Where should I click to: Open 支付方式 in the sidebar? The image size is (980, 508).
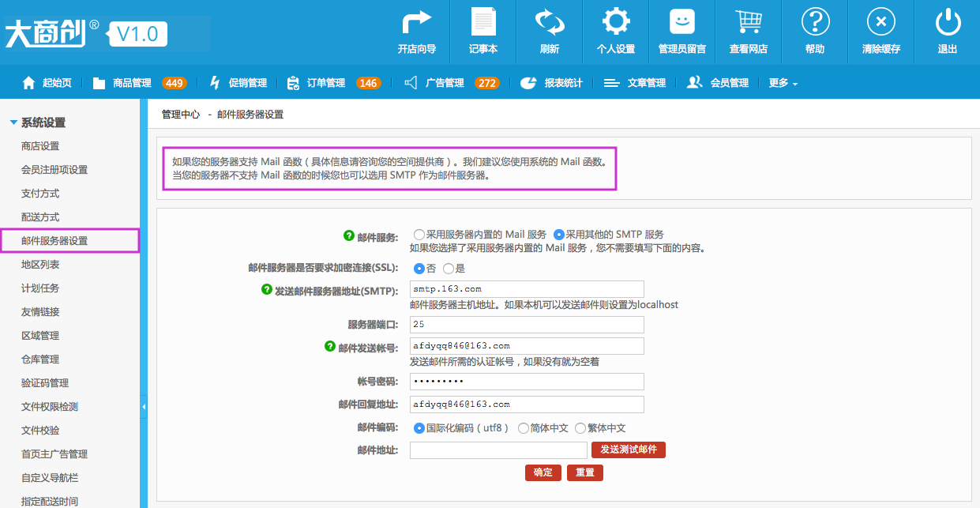[40, 194]
